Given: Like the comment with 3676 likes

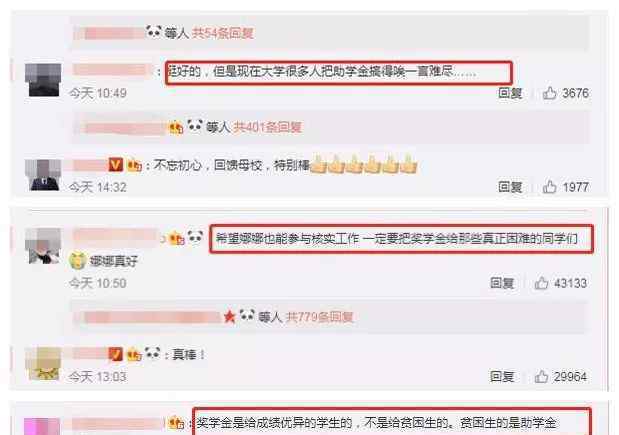Looking at the screenshot, I should coord(549,93).
